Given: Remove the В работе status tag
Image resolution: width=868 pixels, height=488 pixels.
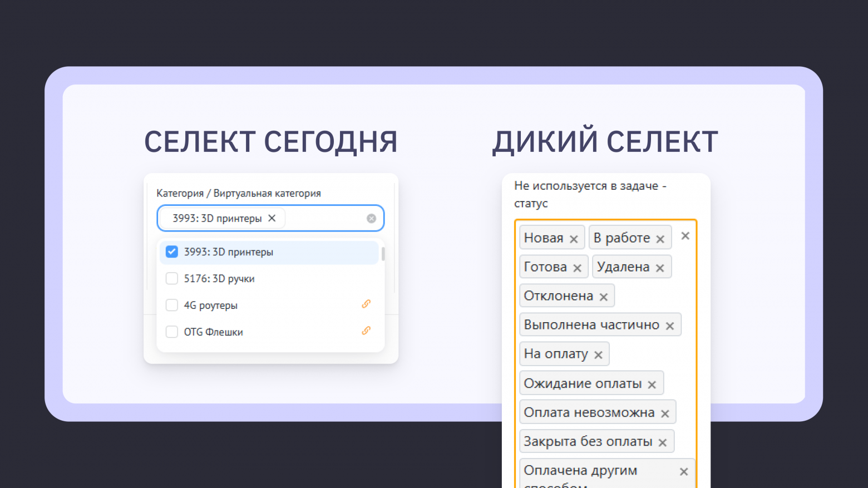Looking at the screenshot, I should [659, 238].
